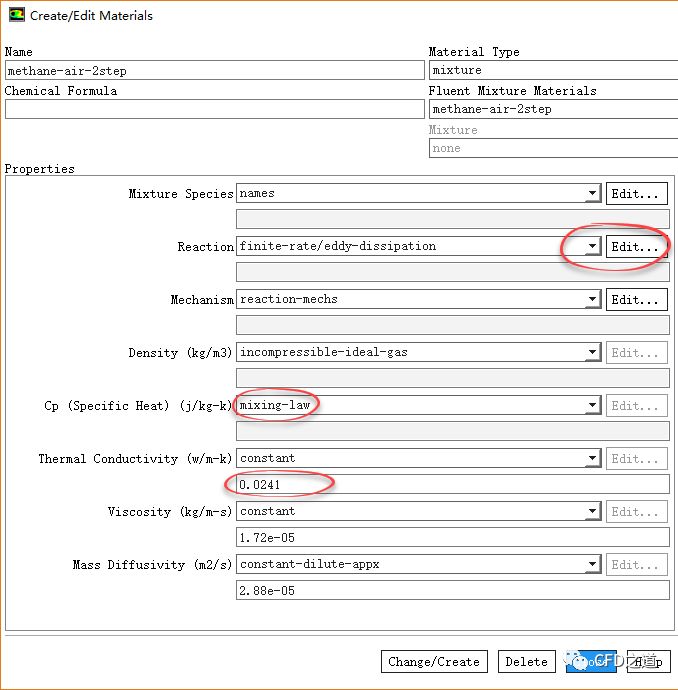Screen dimensions: 678x690
Task: Expand the Density method dropdown
Action: tap(592, 353)
